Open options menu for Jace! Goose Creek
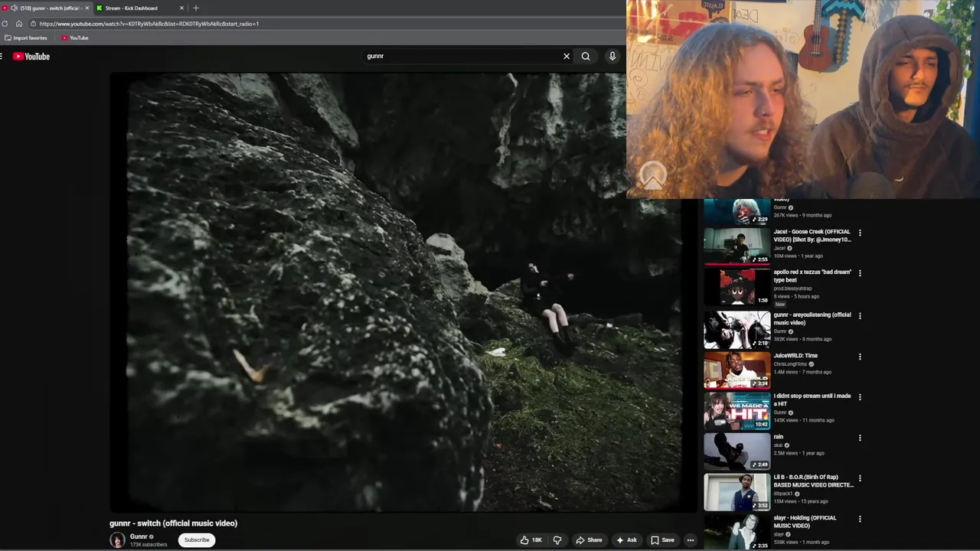980x551 pixels. 860,233
